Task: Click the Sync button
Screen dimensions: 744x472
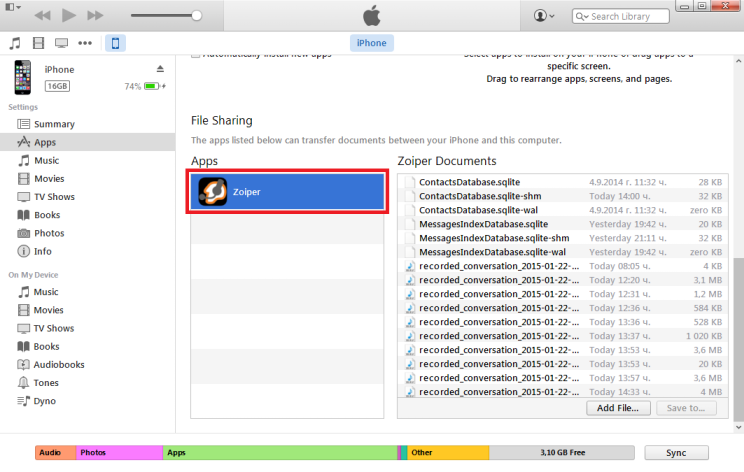Action: tap(676, 453)
